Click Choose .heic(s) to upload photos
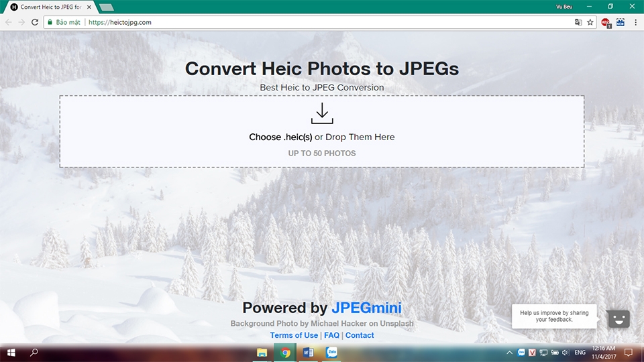644x362 pixels. [280, 137]
